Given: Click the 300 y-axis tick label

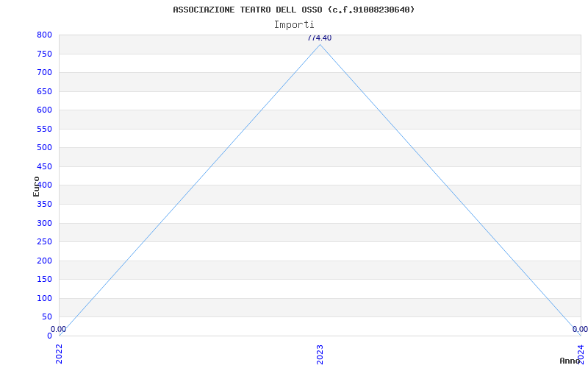Looking at the screenshot, I should click(44, 224).
